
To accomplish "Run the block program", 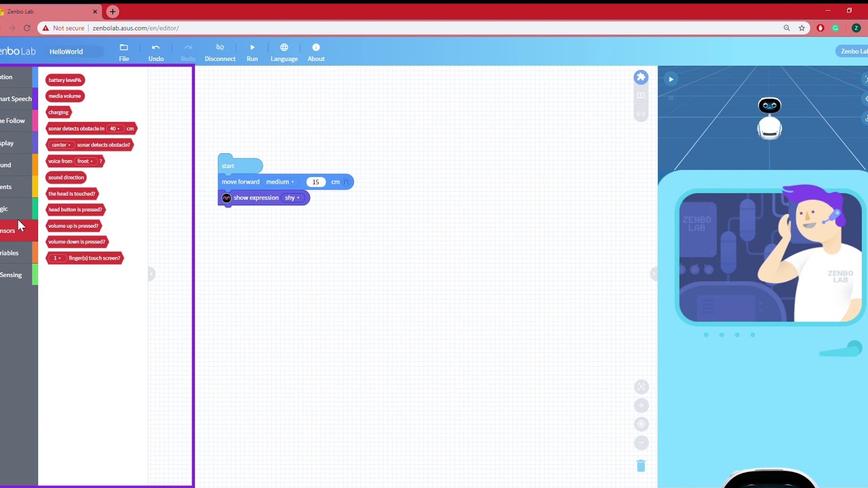I will (252, 52).
